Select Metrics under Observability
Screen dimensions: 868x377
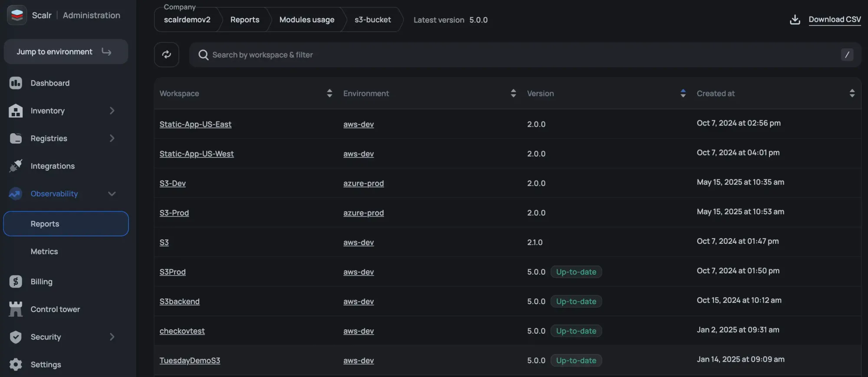click(44, 252)
